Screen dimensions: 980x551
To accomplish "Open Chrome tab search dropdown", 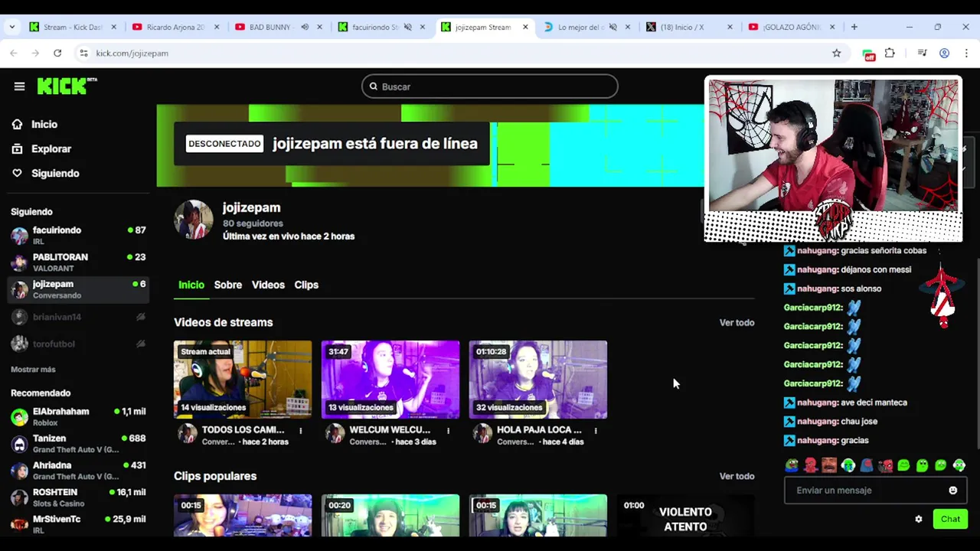I will click(12, 27).
